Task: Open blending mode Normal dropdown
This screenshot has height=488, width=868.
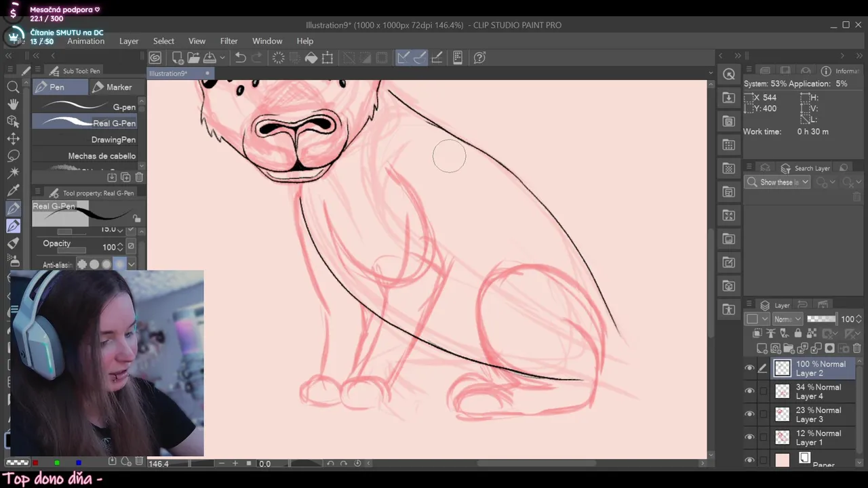Action: 788,319
